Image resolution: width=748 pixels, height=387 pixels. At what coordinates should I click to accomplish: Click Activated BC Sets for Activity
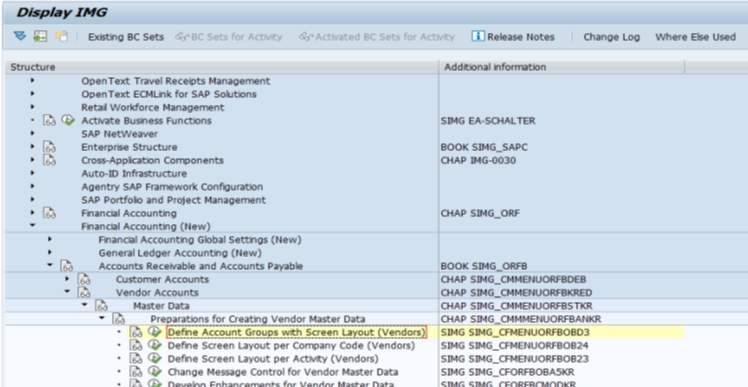tap(377, 37)
